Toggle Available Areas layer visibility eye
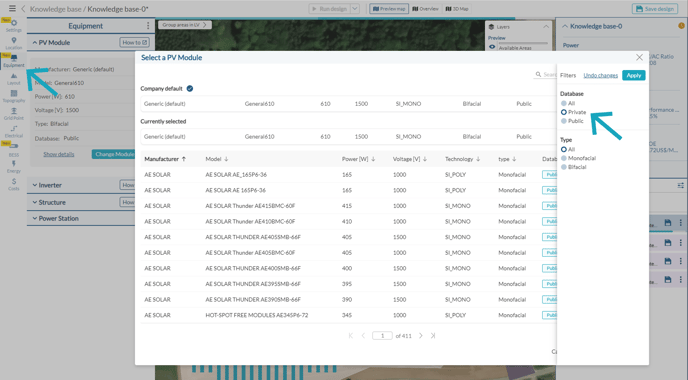688x380 pixels. (492, 47)
